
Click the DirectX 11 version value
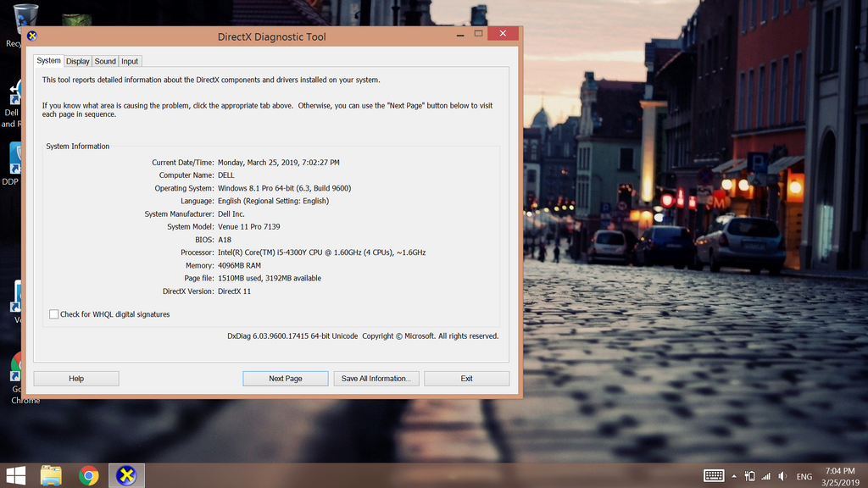[234, 291]
